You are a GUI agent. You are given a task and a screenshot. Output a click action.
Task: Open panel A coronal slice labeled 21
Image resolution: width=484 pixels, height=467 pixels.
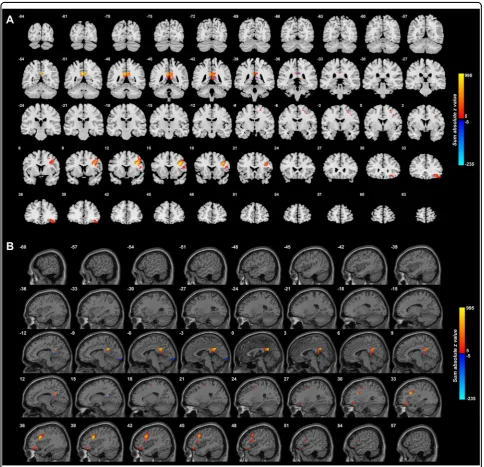pos(255,167)
